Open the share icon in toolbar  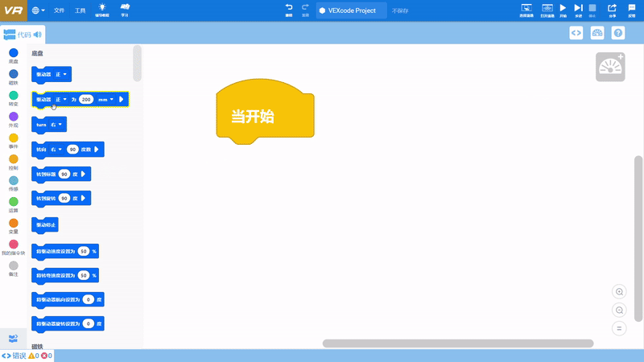611,8
